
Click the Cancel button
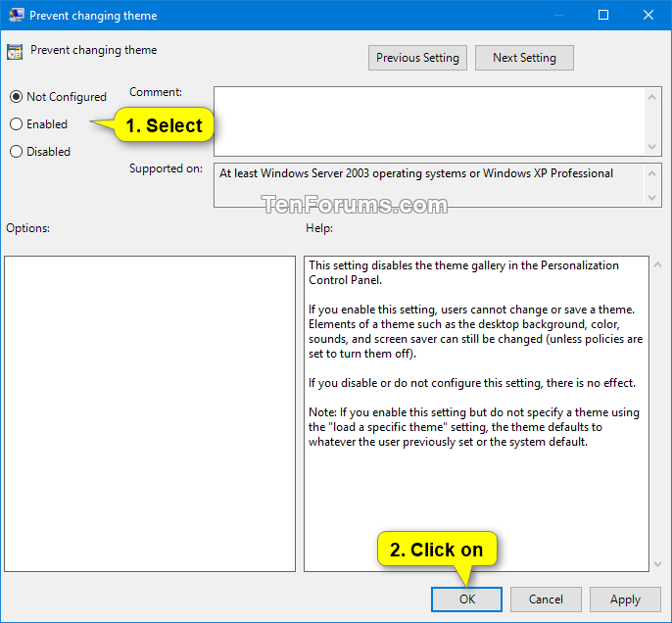pos(546,599)
